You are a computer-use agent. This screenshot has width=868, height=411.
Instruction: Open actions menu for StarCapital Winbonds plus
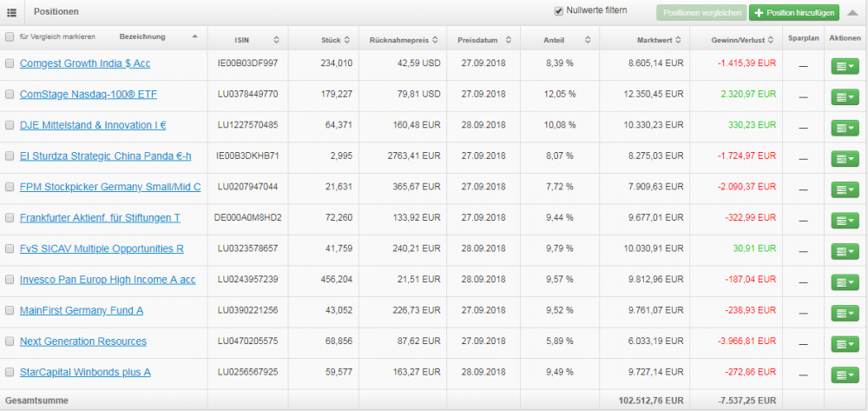845,375
